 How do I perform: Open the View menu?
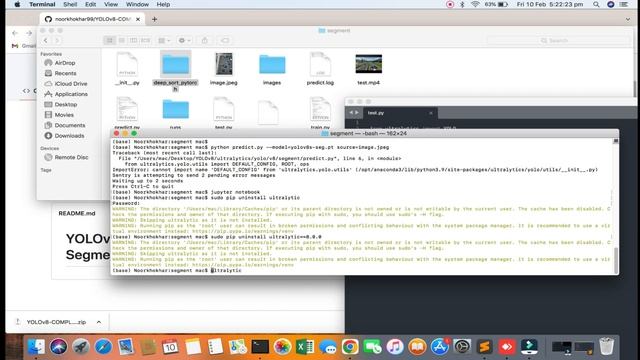pos(111,4)
